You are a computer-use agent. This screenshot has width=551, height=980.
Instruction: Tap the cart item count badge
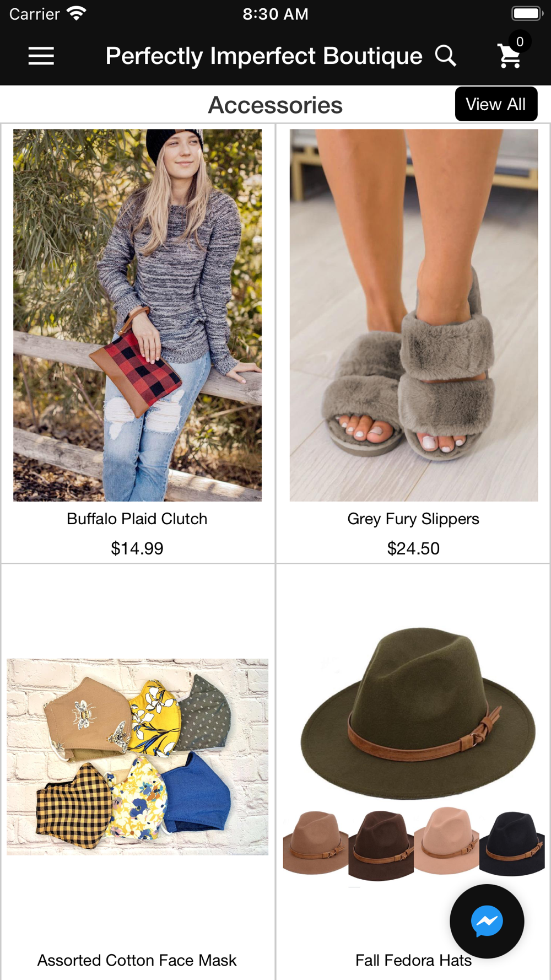(x=520, y=41)
